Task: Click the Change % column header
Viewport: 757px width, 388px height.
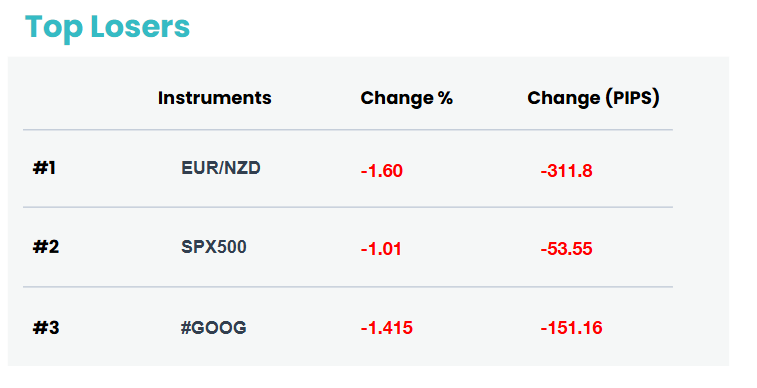Action: (407, 98)
